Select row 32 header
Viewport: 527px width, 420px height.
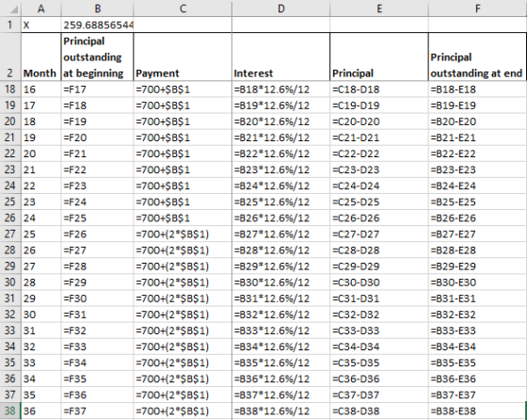coord(10,315)
